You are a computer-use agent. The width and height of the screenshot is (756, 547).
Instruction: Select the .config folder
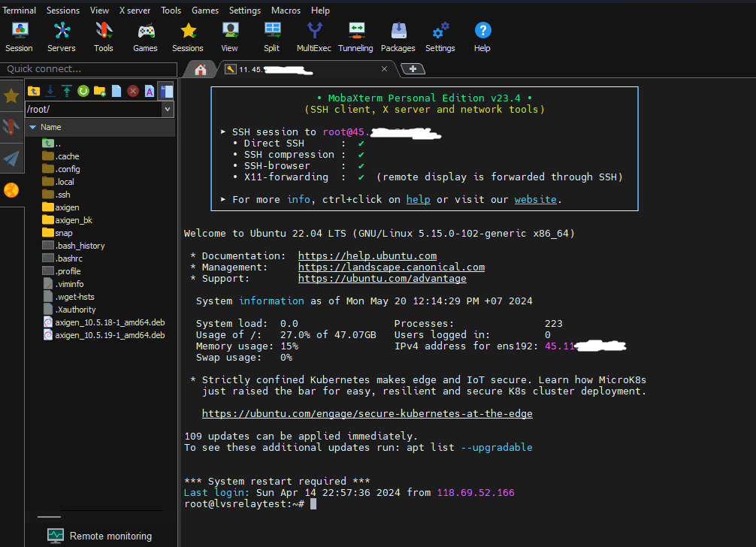(x=61, y=169)
